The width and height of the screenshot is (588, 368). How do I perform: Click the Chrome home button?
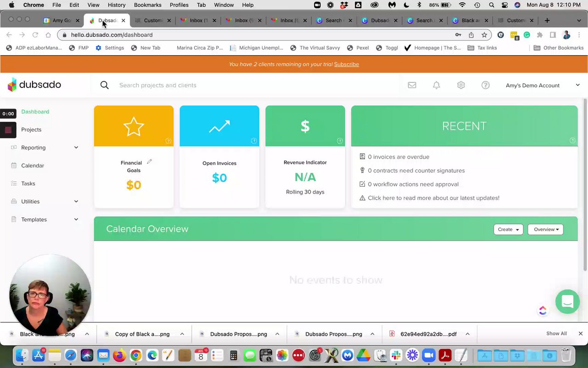coord(48,35)
